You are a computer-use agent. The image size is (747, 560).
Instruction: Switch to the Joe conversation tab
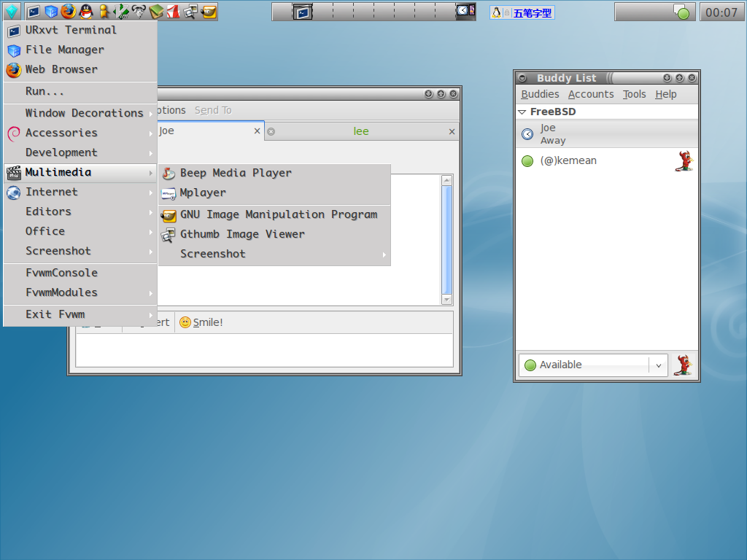[209, 131]
